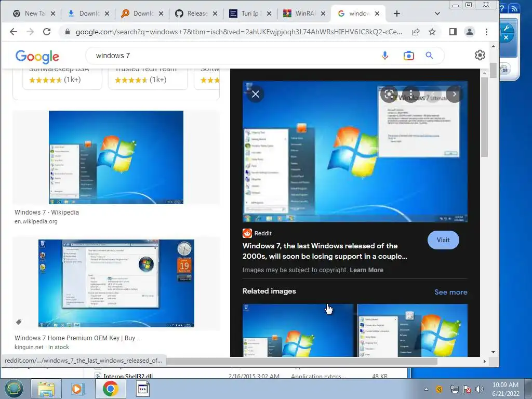Open the Learn More copyright link
Screen dimensions: 532x399
click(366, 270)
